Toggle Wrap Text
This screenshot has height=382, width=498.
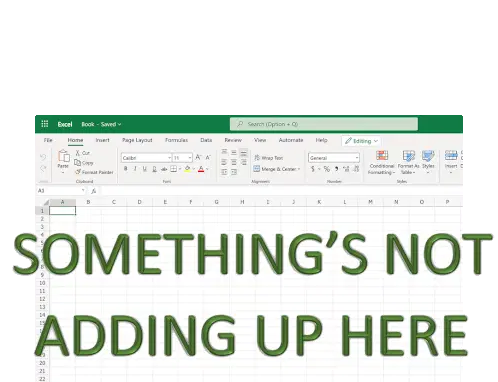coord(269,158)
